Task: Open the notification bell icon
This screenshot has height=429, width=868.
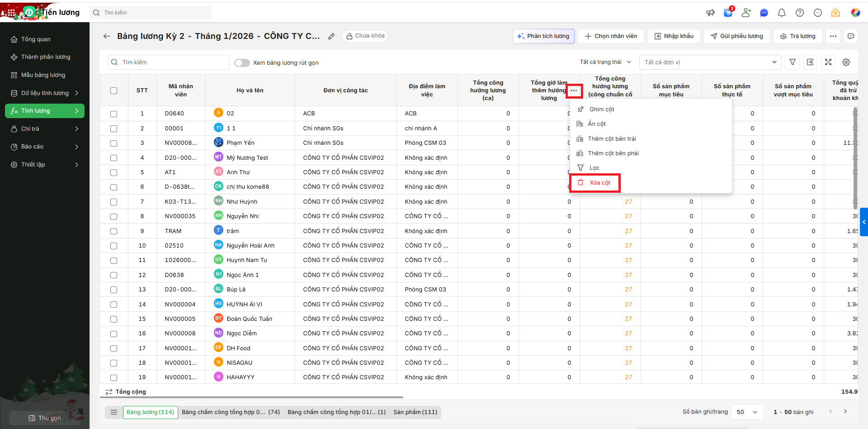Action: click(781, 13)
